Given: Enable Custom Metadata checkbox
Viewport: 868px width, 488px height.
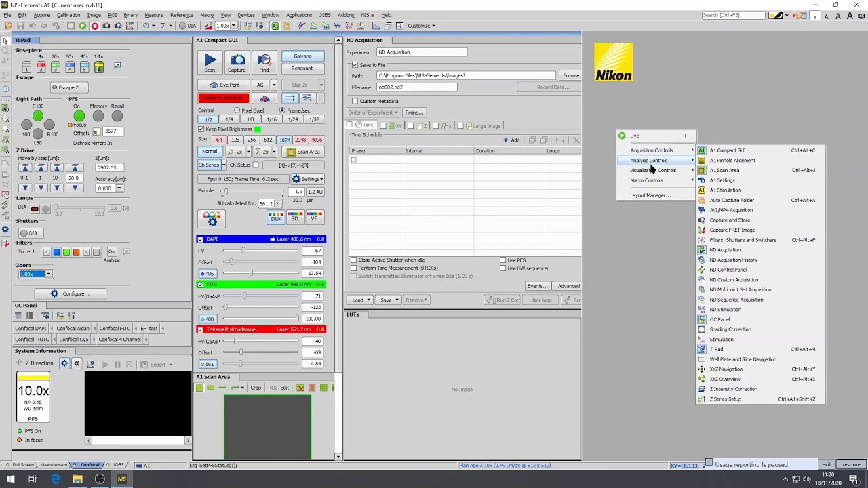Looking at the screenshot, I should pos(355,101).
